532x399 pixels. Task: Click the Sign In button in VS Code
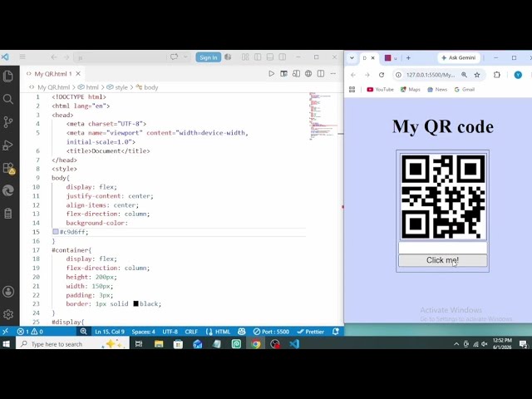(208, 57)
